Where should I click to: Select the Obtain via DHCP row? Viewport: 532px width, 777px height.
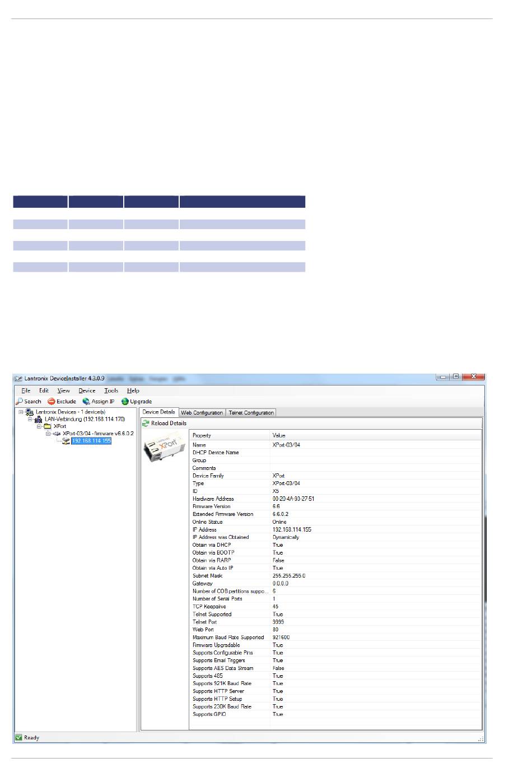point(335,545)
